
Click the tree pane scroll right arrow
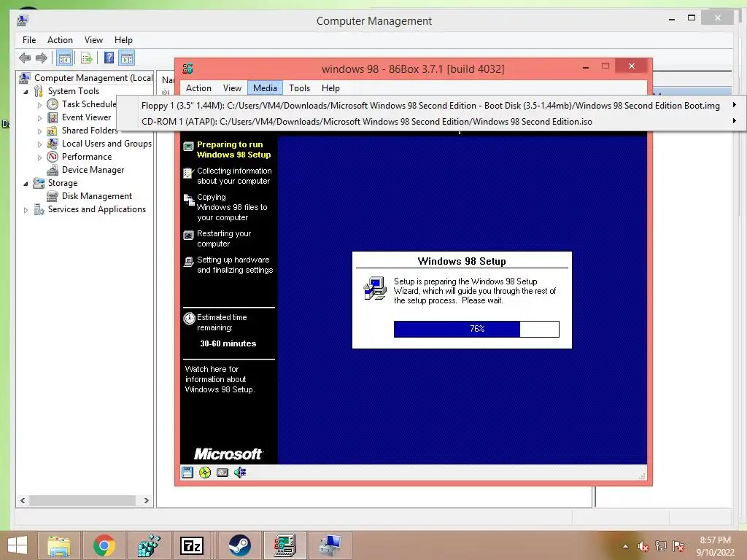click(146, 500)
